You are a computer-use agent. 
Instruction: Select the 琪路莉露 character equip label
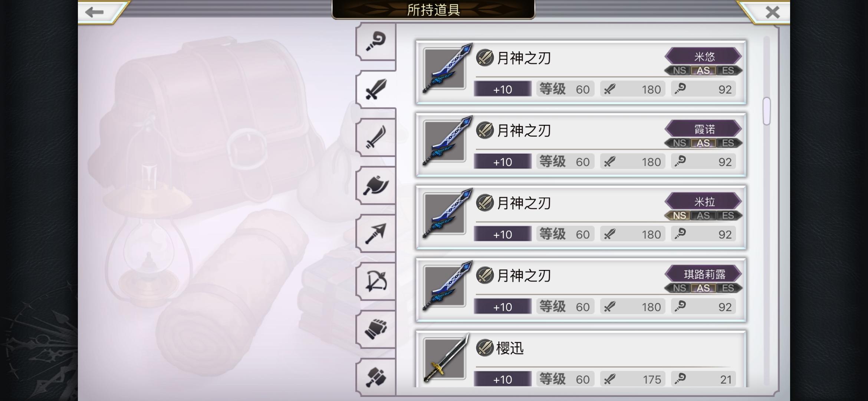704,274
